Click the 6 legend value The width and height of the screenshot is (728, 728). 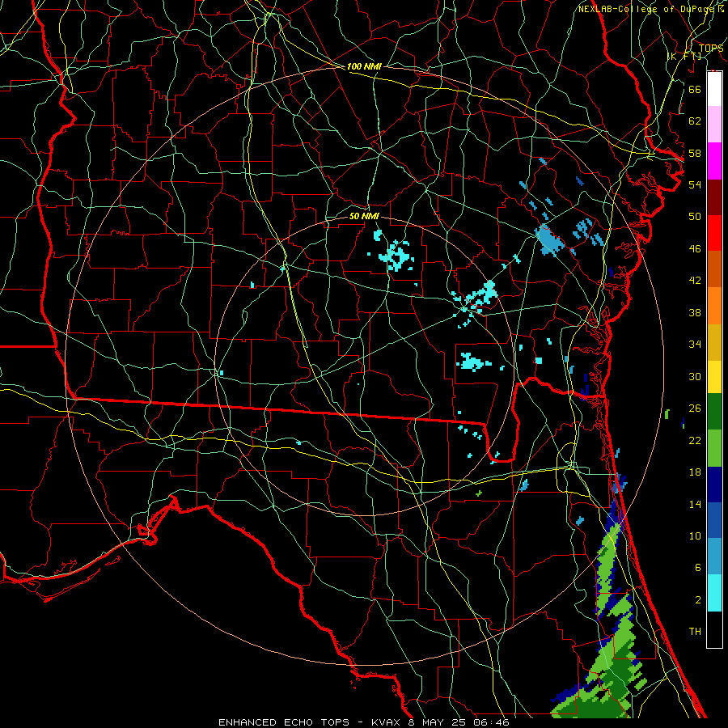[x=697, y=569]
